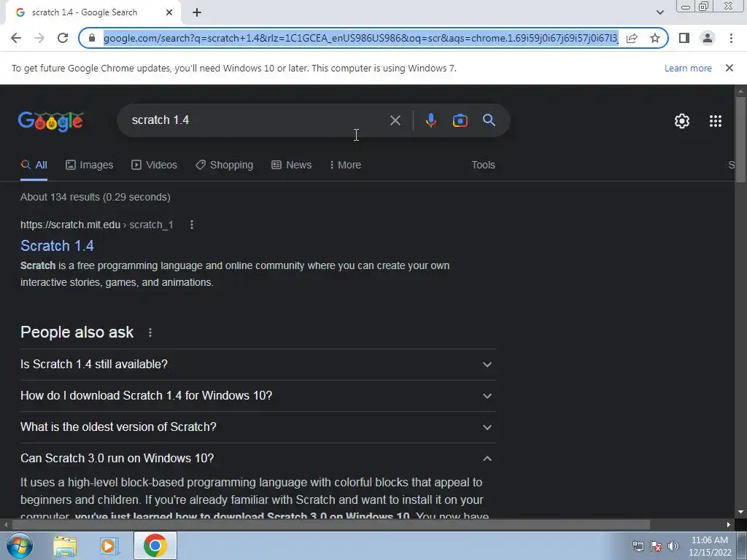Bookmark this tab with the star icon
The width and height of the screenshot is (747, 560).
point(655,38)
